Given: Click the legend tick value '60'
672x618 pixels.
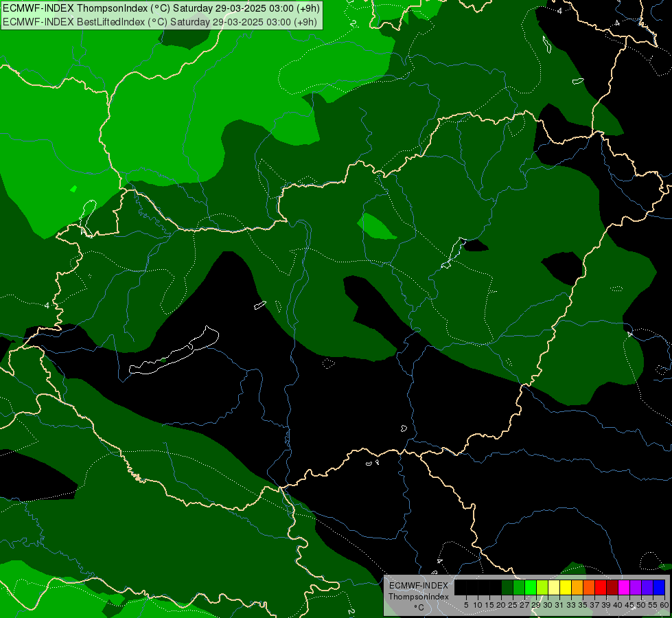Looking at the screenshot, I should click(664, 605).
